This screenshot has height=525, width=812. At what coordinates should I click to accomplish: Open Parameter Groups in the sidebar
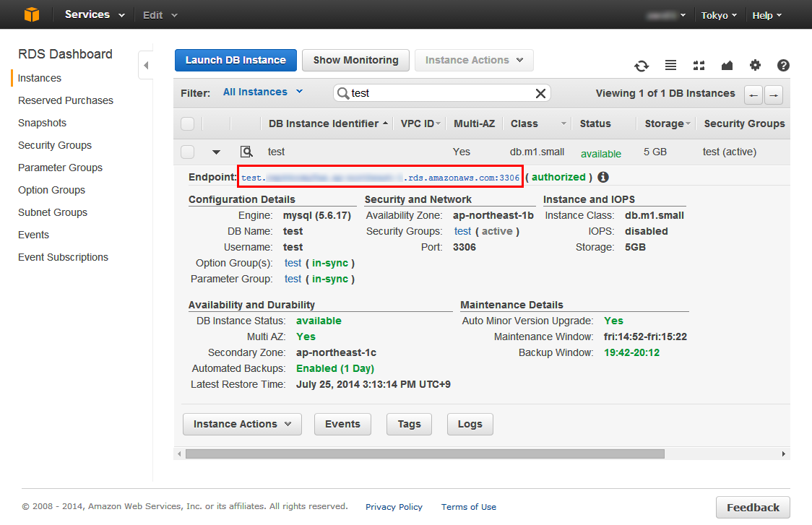coord(60,168)
